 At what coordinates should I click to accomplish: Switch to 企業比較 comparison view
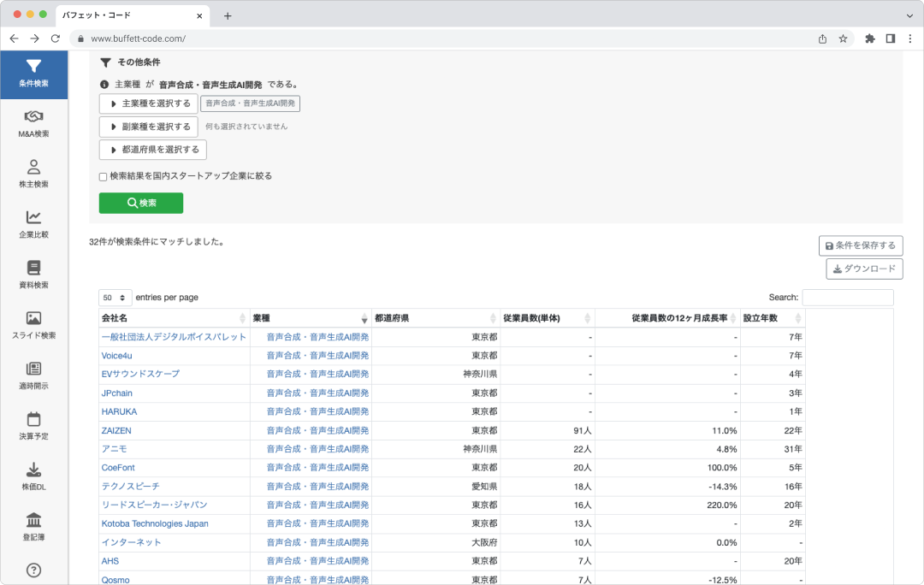33,222
